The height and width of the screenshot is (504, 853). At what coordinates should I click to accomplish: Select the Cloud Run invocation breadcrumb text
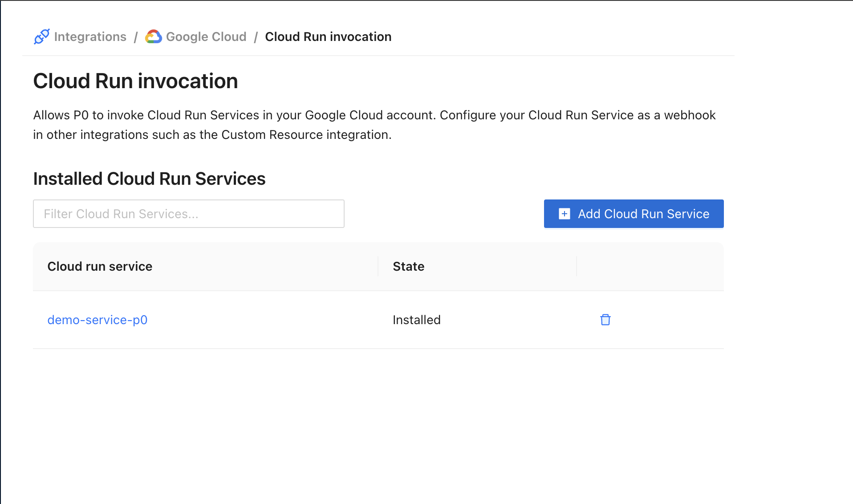328,37
